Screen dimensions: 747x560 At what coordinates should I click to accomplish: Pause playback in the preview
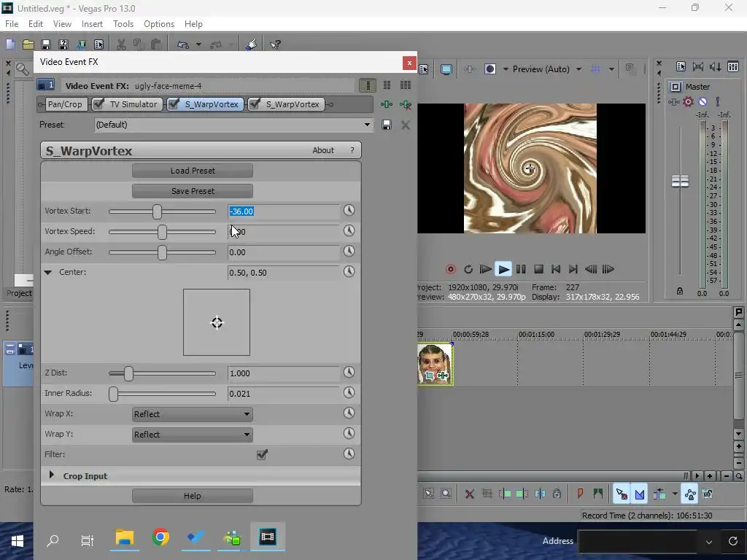coord(521,269)
